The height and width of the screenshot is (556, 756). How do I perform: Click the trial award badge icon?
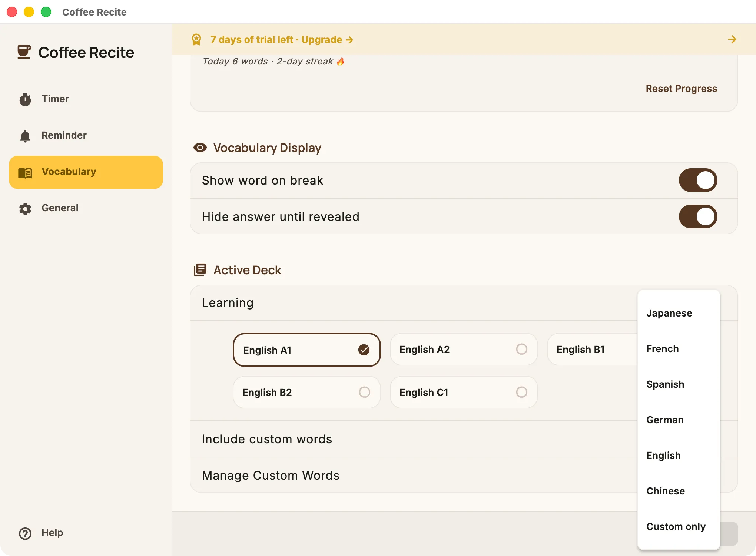[x=196, y=39]
